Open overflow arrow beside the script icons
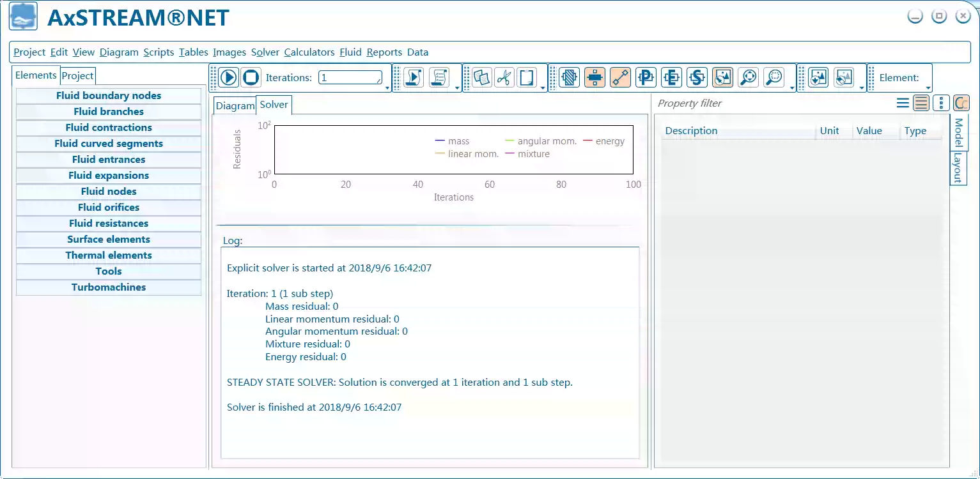This screenshot has width=980, height=479. [458, 88]
